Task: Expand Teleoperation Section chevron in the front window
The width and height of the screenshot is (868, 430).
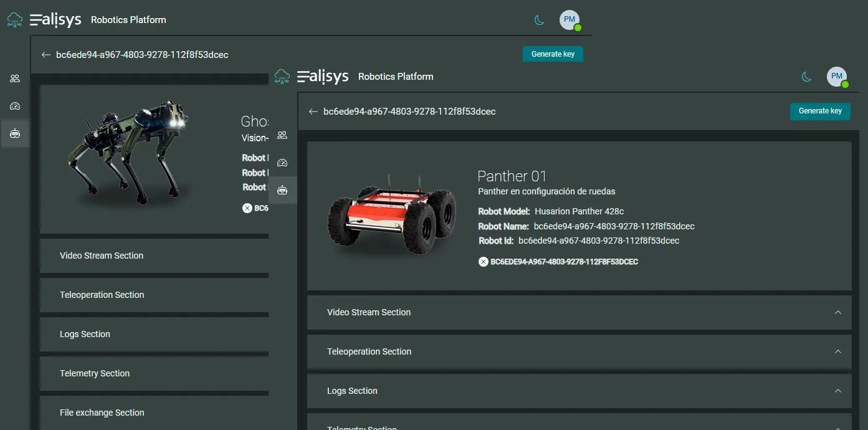Action: click(x=838, y=351)
